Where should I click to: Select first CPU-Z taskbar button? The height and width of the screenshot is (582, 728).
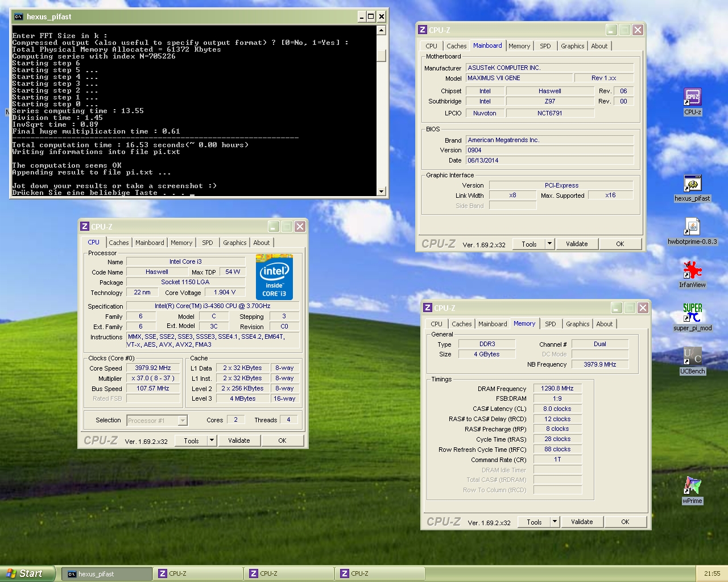(x=198, y=574)
